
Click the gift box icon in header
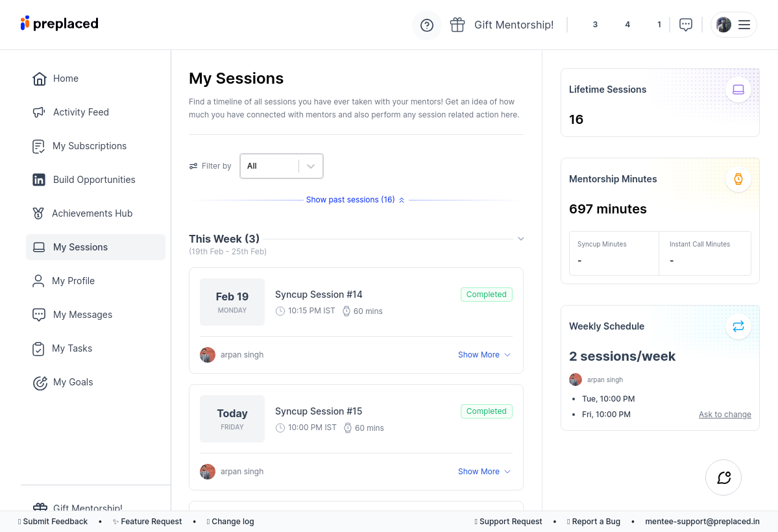pyautogui.click(x=457, y=24)
